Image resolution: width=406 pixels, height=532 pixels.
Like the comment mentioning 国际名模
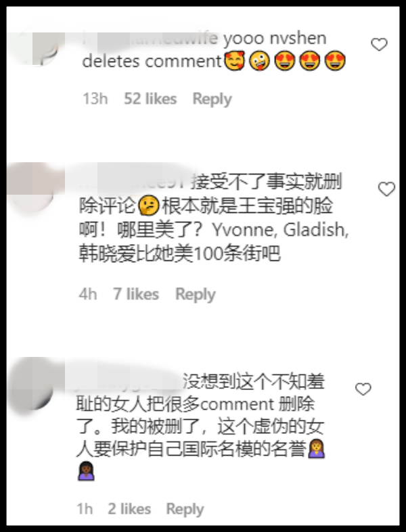tap(363, 389)
